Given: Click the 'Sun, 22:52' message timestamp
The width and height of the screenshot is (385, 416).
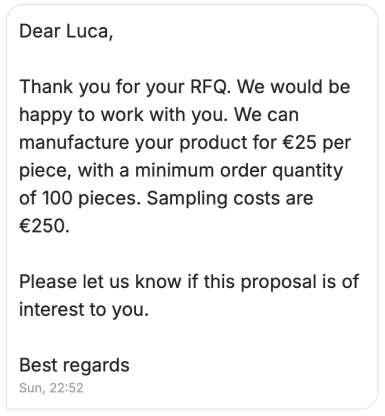Looking at the screenshot, I should coord(51,388).
